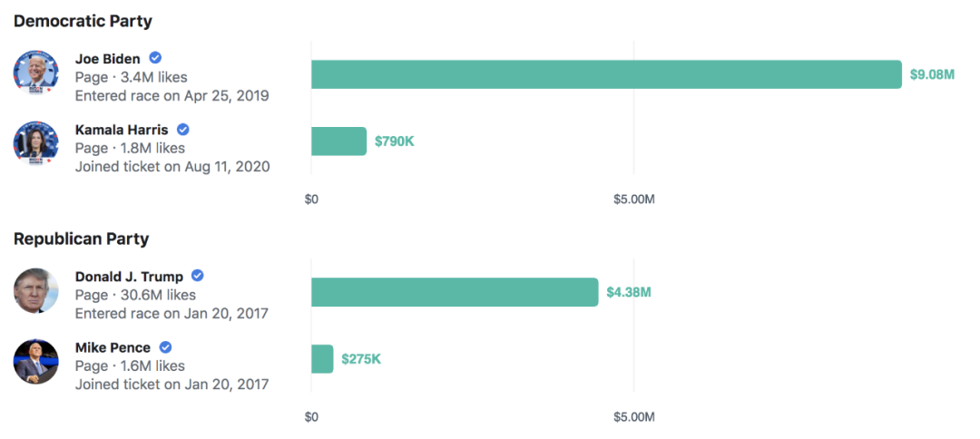This screenshot has width=980, height=439.
Task: Click the $9.08M value label
Action: point(932,74)
